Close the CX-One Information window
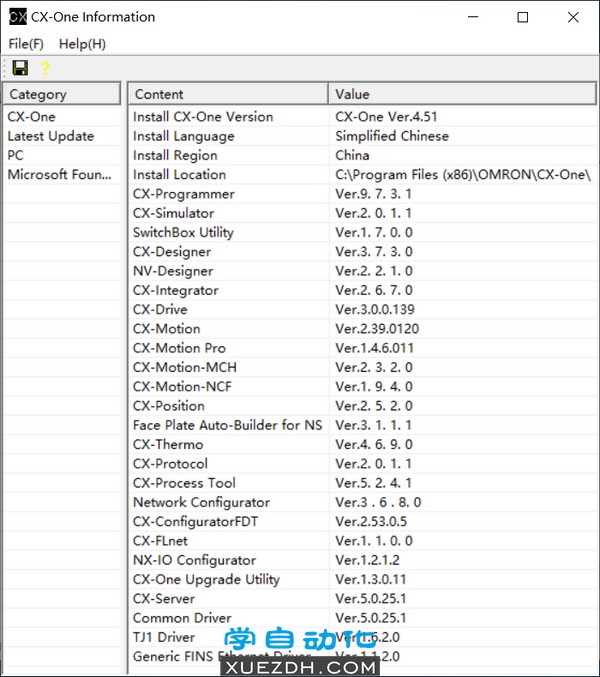 tap(573, 17)
